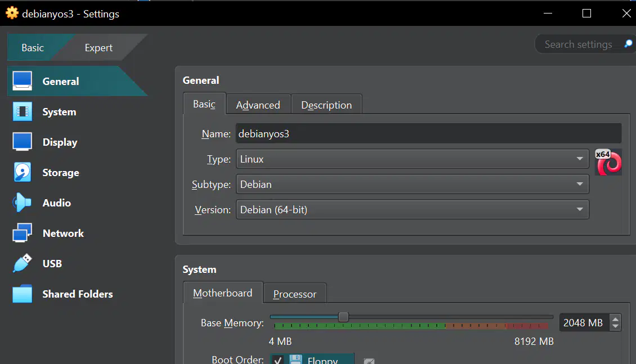The image size is (636, 364).
Task: Open the Version dropdown showing Debian (64-bit)
Action: tap(412, 209)
